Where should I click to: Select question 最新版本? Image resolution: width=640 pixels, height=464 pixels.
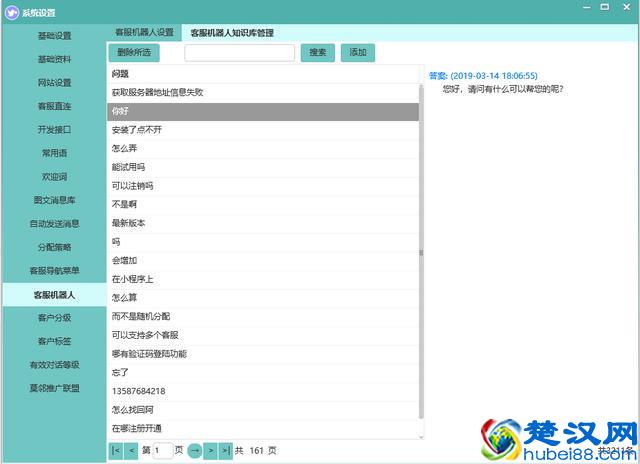(x=263, y=223)
